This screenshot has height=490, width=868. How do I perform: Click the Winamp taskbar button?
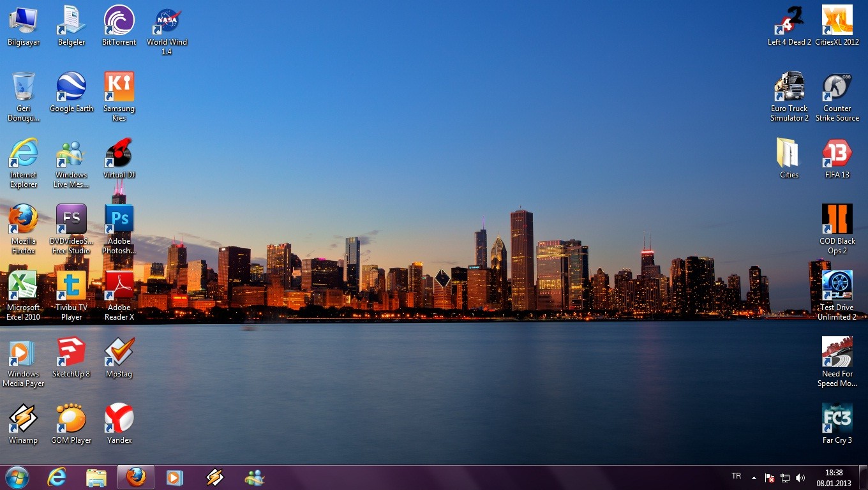point(215,477)
